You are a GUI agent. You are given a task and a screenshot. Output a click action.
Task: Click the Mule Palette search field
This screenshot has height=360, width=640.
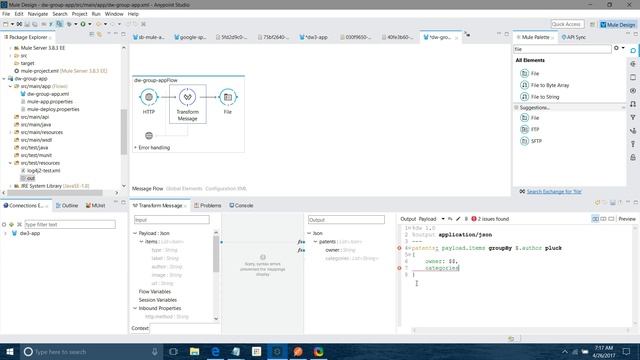[x=562, y=49]
